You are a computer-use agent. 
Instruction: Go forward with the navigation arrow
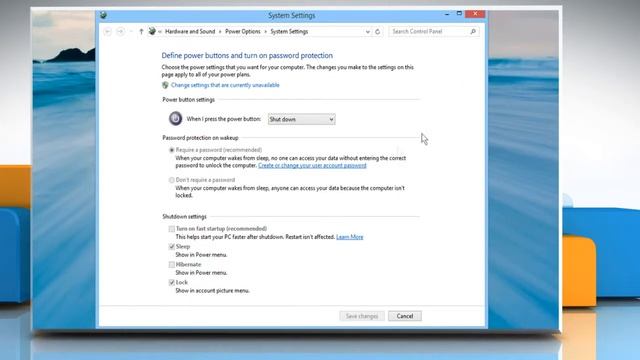120,31
